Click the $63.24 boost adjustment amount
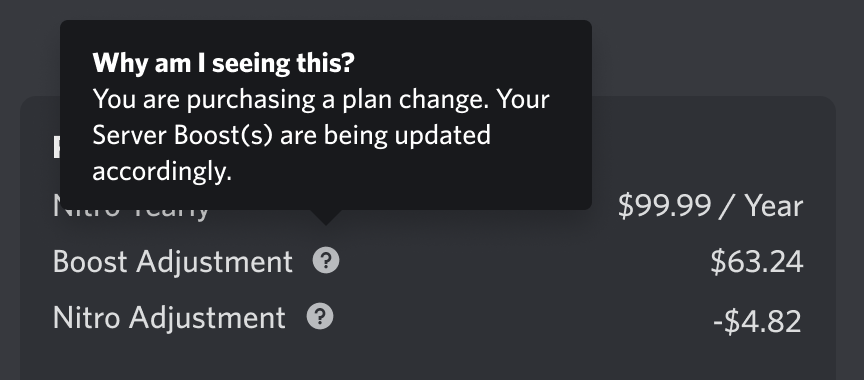Viewport: 864px width, 380px height. [757, 262]
